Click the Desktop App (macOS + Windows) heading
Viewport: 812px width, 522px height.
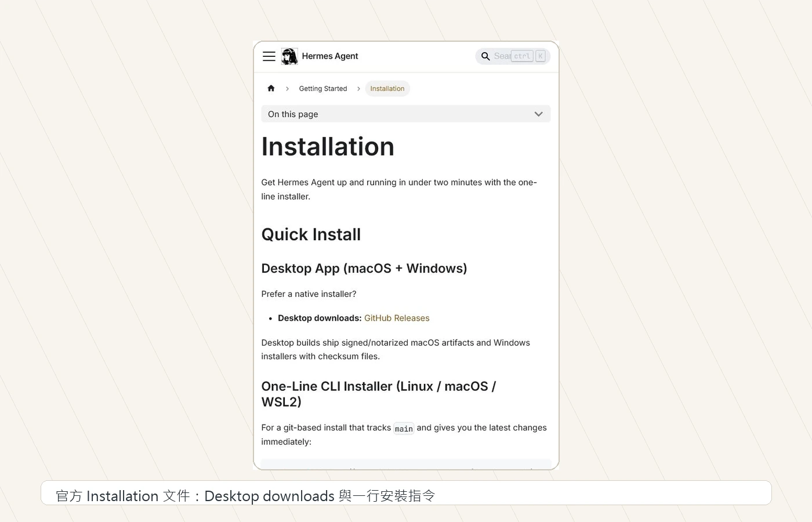click(364, 269)
